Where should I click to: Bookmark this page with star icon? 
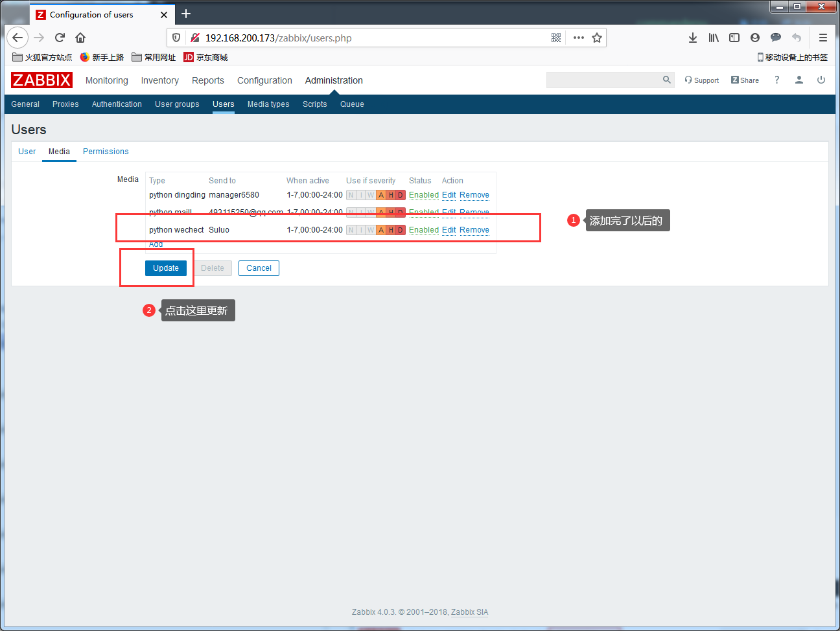coord(597,38)
